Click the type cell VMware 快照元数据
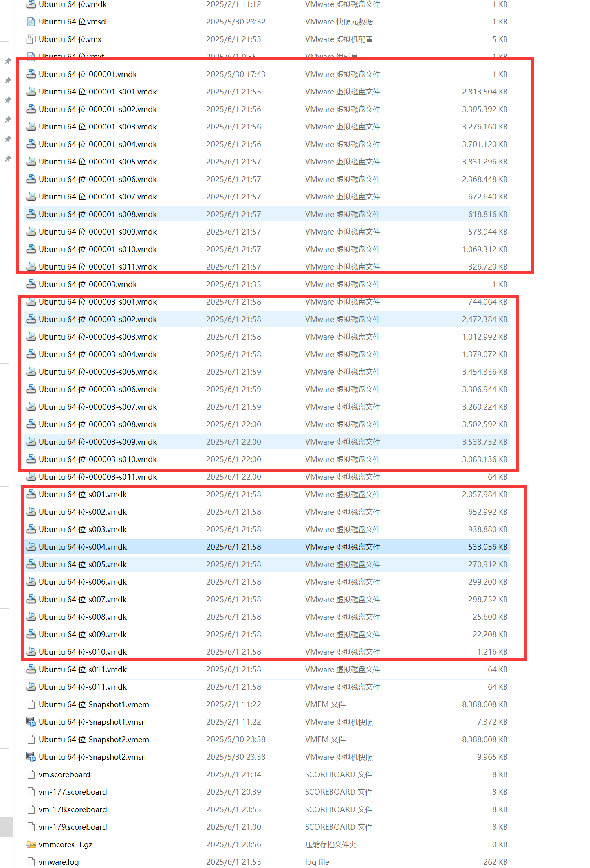590x868 pixels. pyautogui.click(x=339, y=22)
